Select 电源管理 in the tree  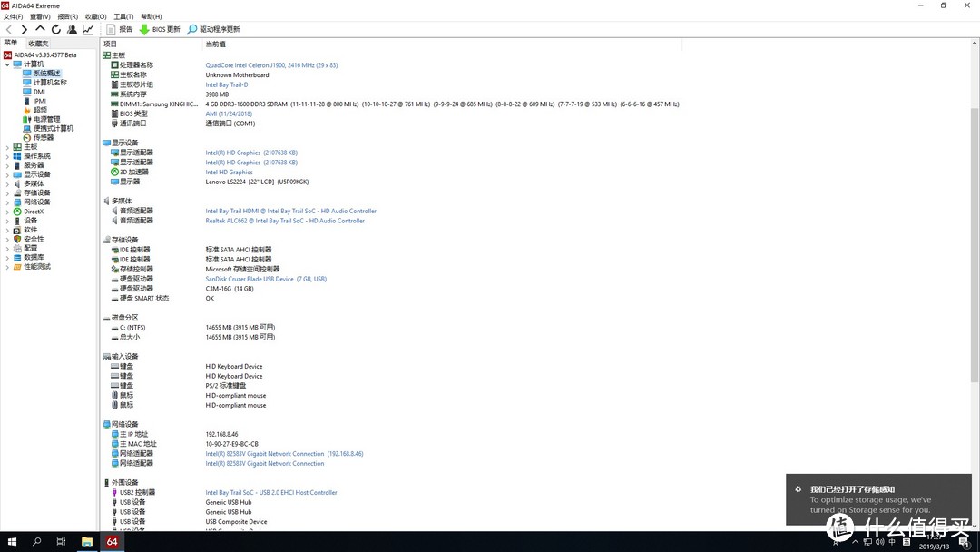(46, 120)
